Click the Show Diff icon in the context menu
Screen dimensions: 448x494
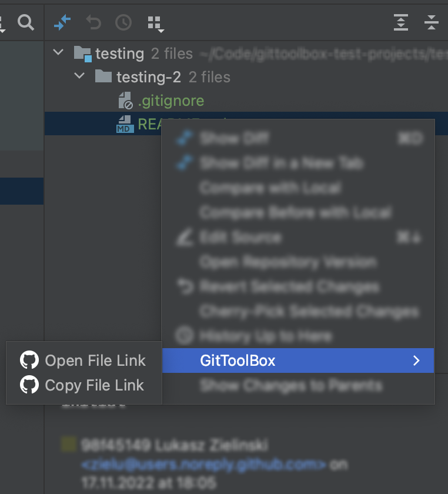(x=184, y=139)
